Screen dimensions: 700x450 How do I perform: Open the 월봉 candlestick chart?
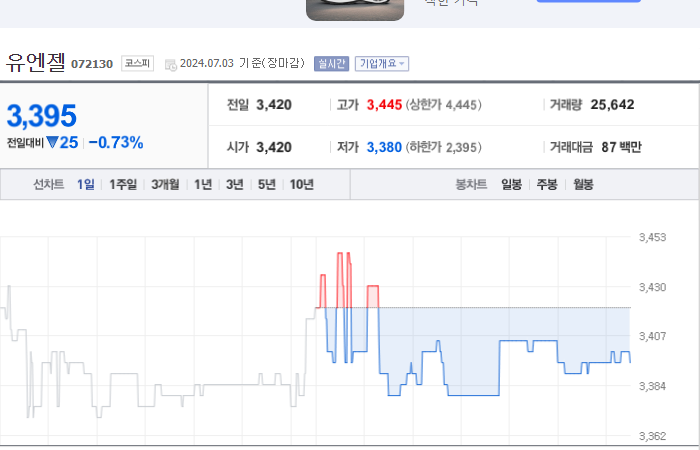click(583, 184)
